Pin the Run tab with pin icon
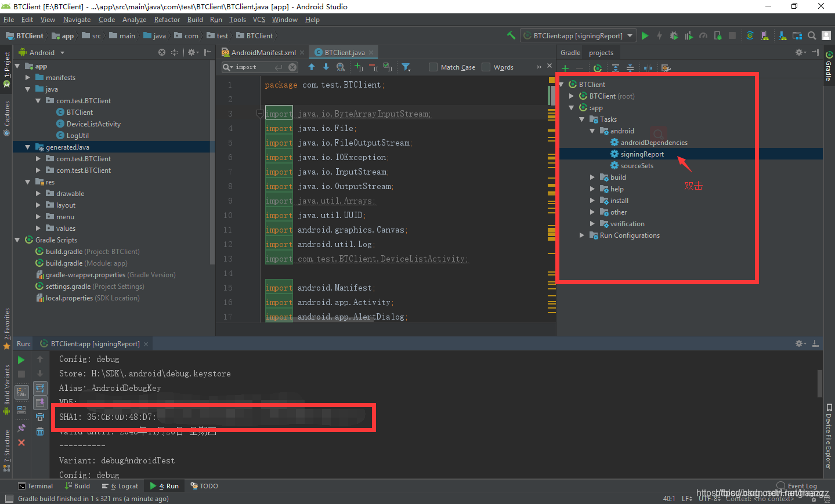 (21, 428)
